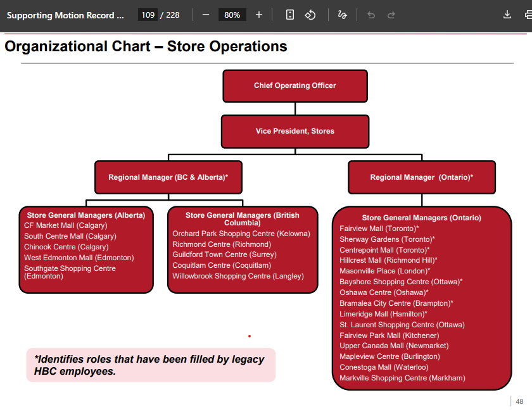
Task: Click Southgate Shopping Centre entry
Action: [x=70, y=272]
